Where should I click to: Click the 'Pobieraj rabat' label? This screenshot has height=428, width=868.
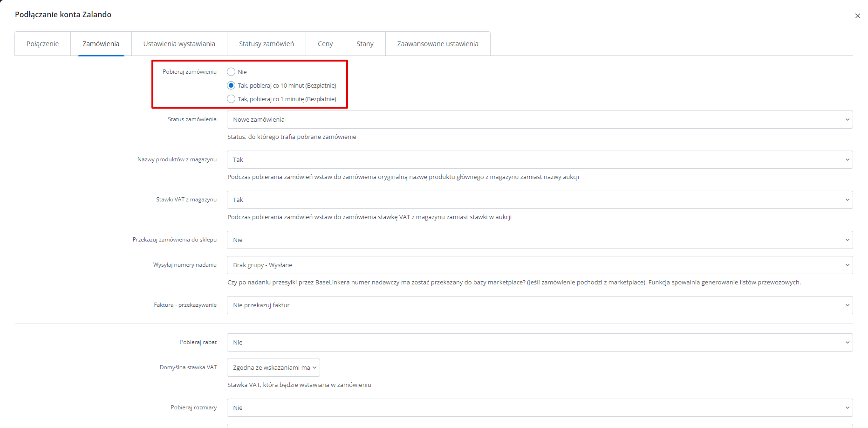point(198,342)
